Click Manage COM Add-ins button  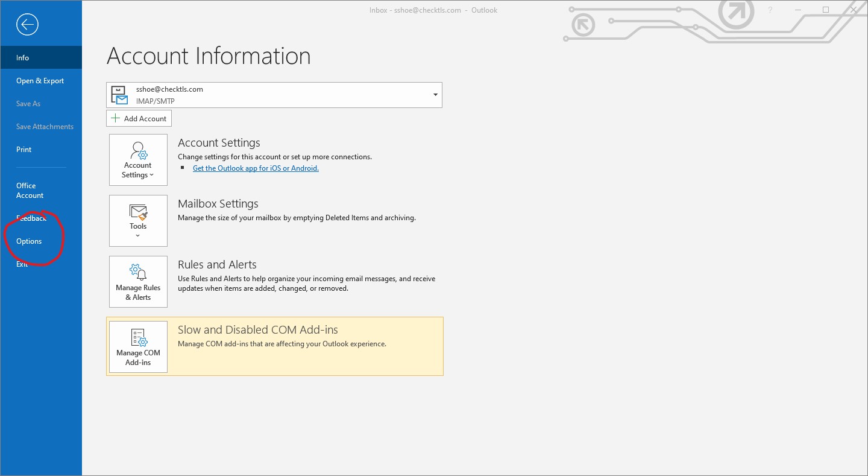(138, 346)
